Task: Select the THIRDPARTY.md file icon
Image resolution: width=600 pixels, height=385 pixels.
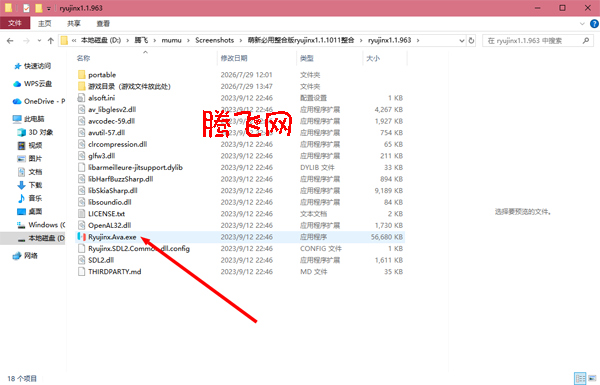Action: (81, 271)
